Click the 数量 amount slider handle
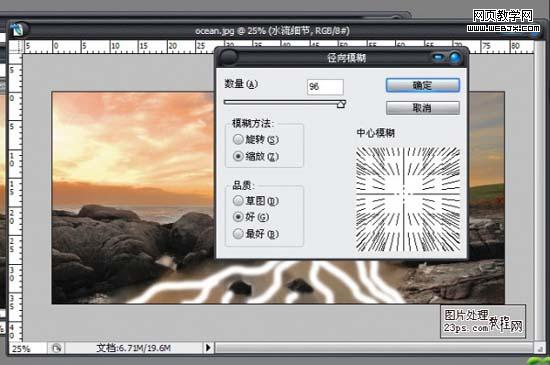 [x=341, y=104]
